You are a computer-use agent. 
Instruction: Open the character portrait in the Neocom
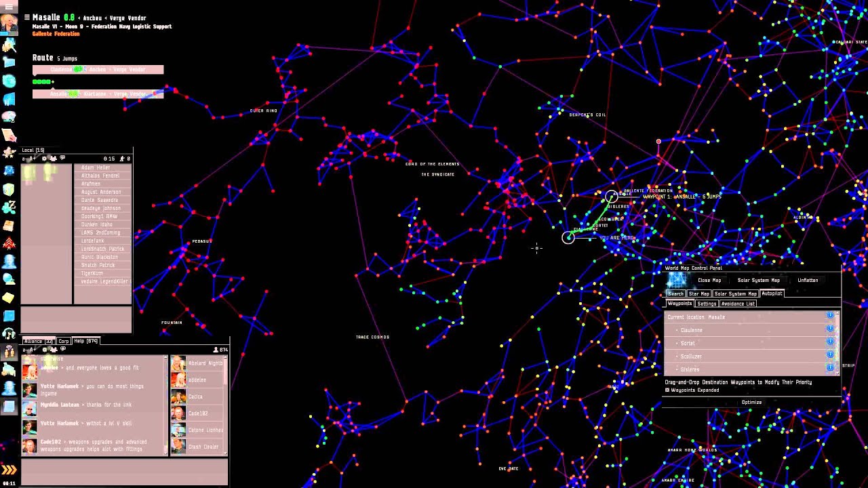[9, 24]
